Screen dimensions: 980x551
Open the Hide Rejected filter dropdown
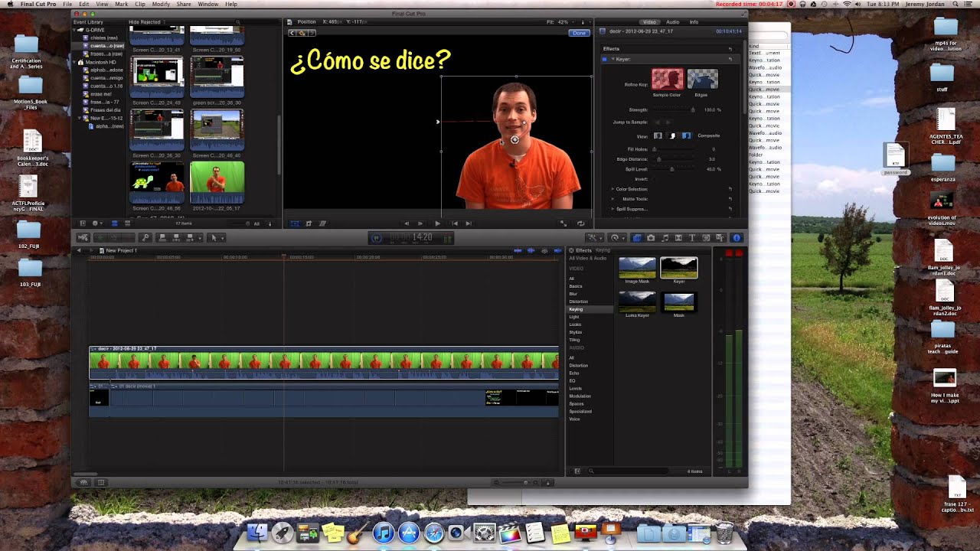pyautogui.click(x=147, y=22)
